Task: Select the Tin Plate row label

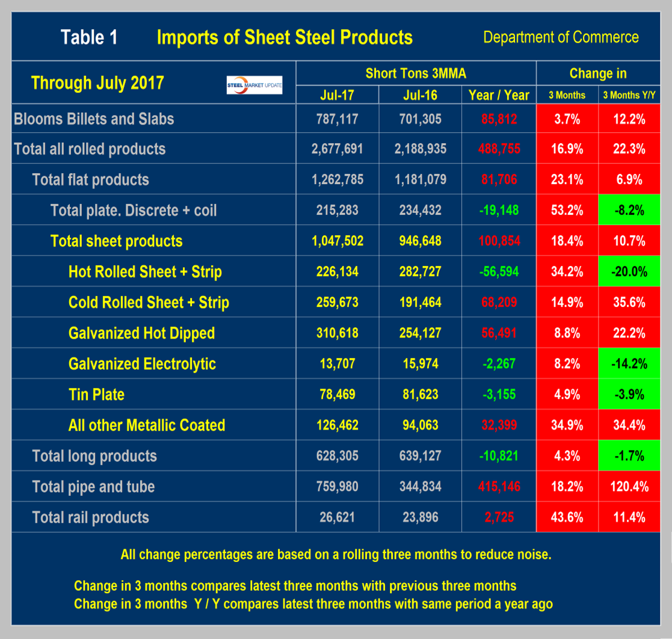Action: [x=96, y=395]
